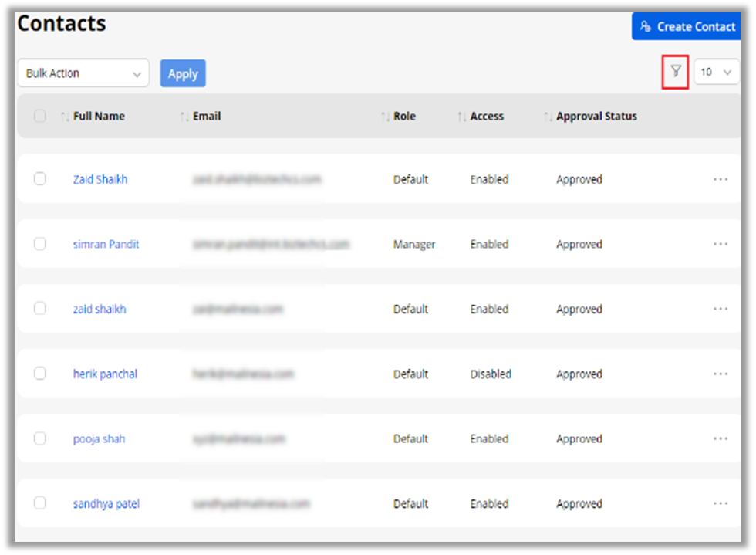Expand the Bulk Action dropdown
The image size is (756, 555).
point(83,73)
